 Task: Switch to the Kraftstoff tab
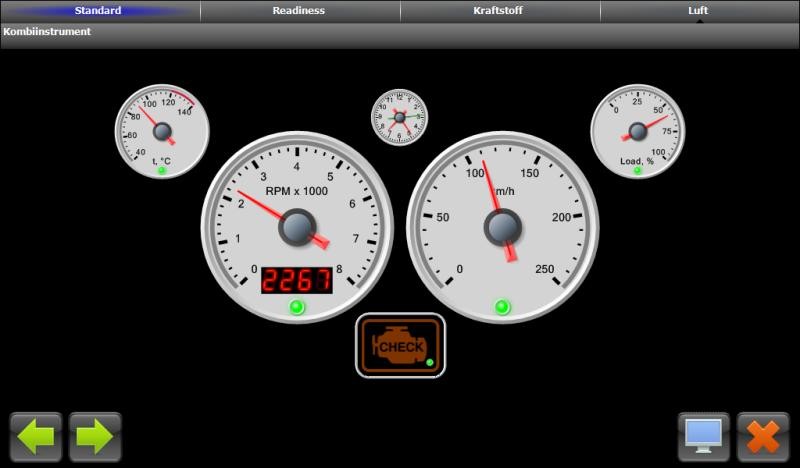tap(499, 11)
